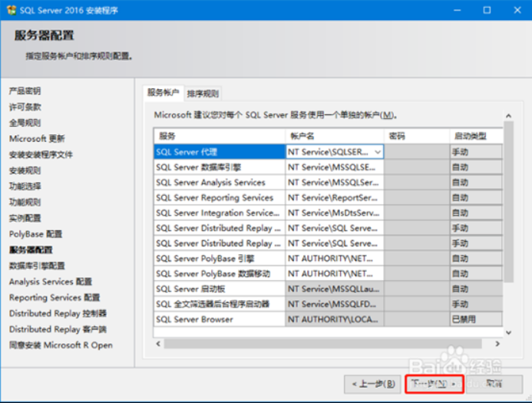This screenshot has height=403, width=532.
Task: Click the 启动类型 column header
Action: (476, 137)
